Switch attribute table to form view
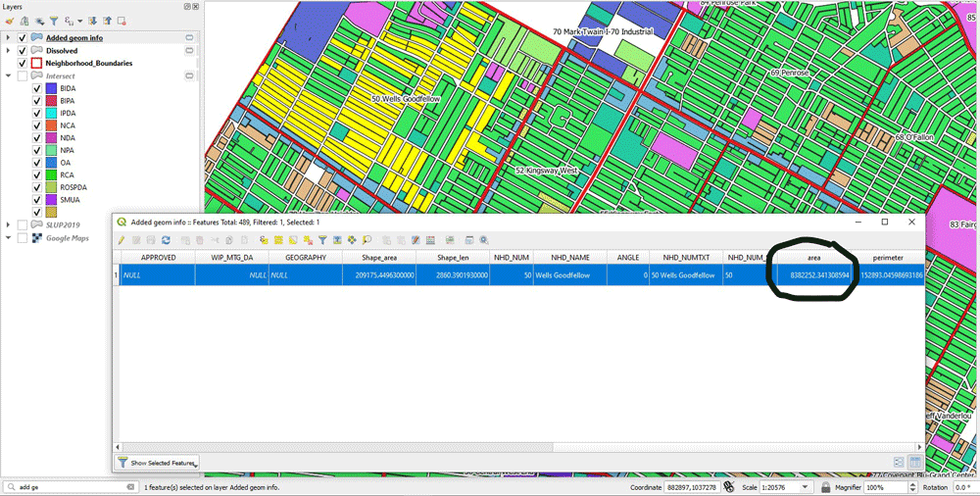Viewport: 980px width, 496px height. click(899, 463)
